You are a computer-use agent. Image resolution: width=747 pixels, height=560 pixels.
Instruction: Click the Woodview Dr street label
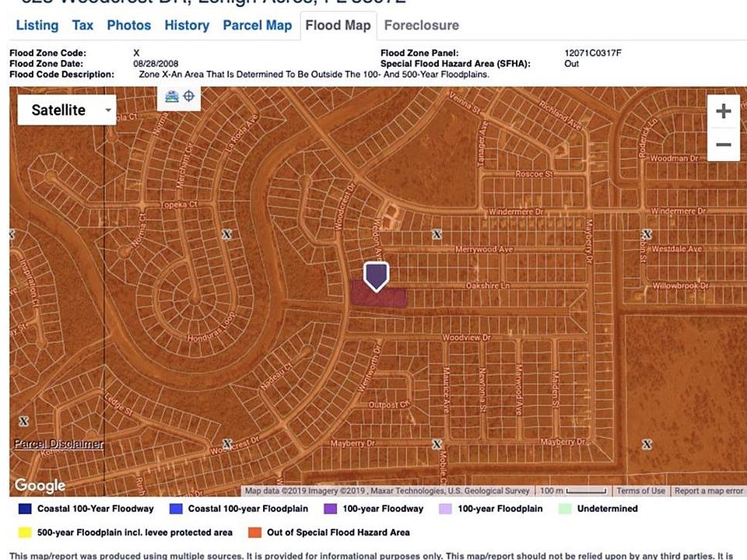click(466, 337)
